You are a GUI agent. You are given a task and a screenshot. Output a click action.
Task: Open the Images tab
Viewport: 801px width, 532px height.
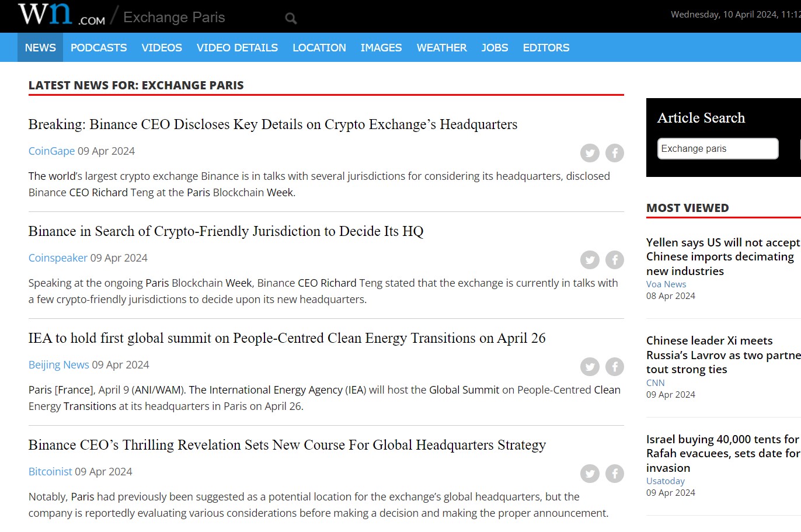[x=381, y=47]
